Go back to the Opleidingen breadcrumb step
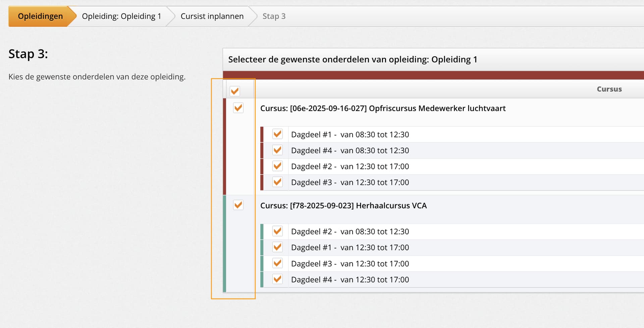 40,16
